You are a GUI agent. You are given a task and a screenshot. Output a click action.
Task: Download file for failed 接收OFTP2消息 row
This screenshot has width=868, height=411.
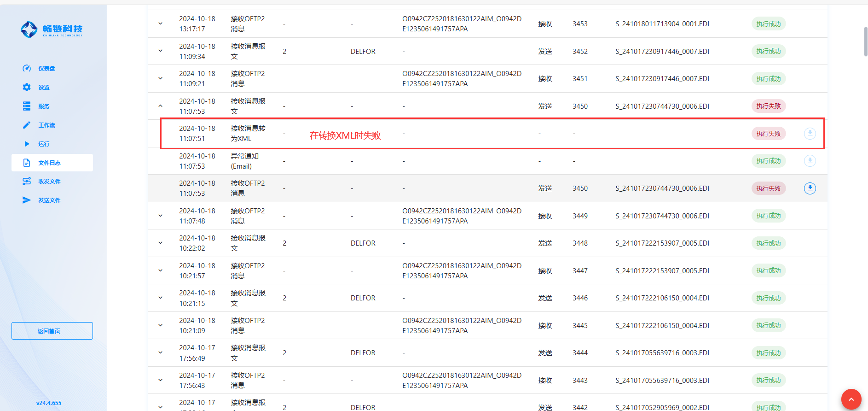[810, 188]
